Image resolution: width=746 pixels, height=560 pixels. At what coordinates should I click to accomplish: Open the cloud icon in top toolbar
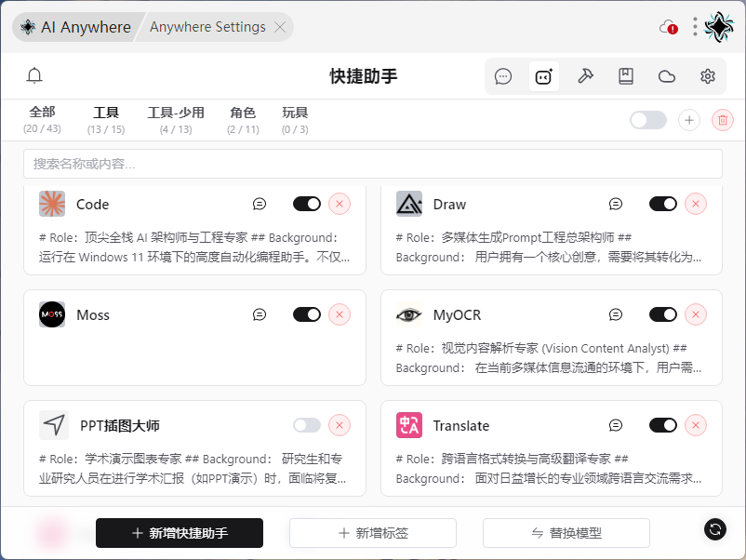[x=667, y=76]
